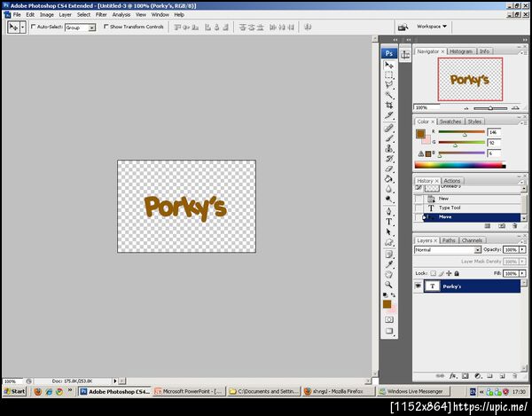Toggle lock transparent pixels
The width and height of the screenshot is (532, 416).
coord(434,273)
